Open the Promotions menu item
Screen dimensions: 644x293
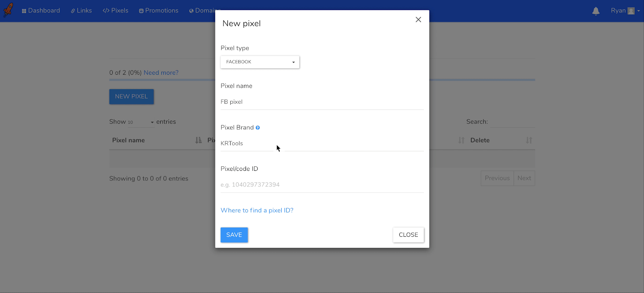click(159, 10)
